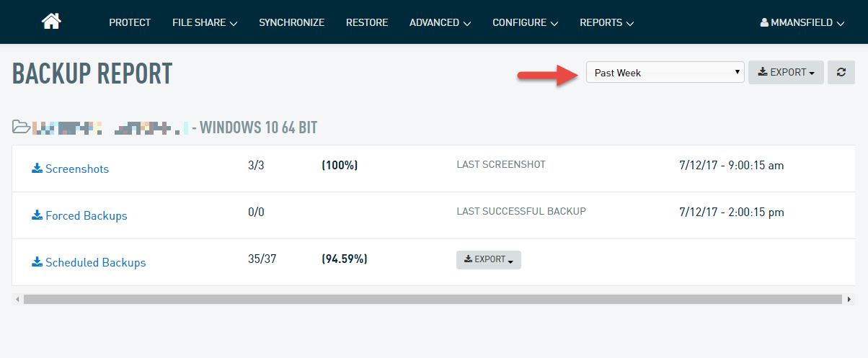The width and height of the screenshot is (868, 358).
Task: Click the user icon next to MMANSFIELD
Action: coord(764,22)
